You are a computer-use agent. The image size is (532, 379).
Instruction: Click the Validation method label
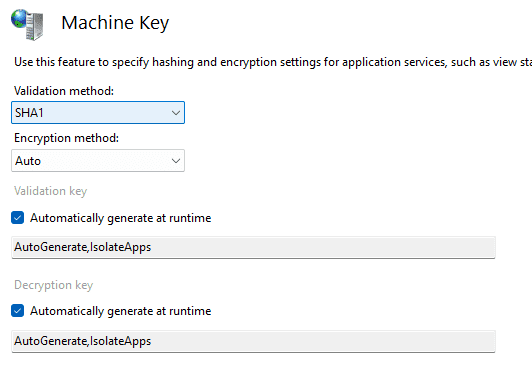tap(64, 91)
